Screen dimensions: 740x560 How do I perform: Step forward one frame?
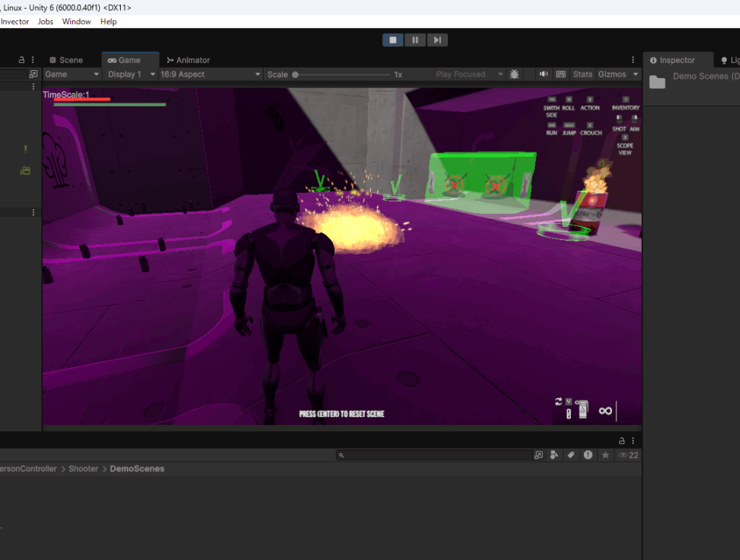[x=436, y=40]
